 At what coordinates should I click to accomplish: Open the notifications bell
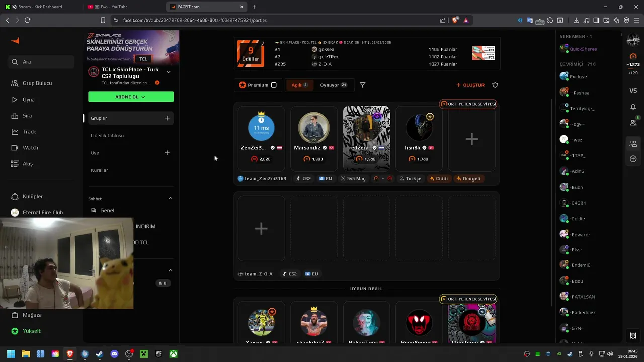pos(633,107)
